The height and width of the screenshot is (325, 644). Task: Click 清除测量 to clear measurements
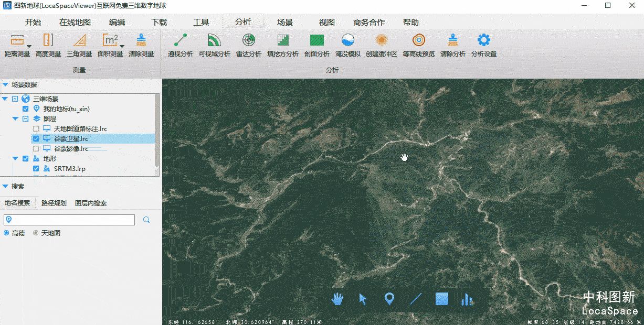(141, 45)
